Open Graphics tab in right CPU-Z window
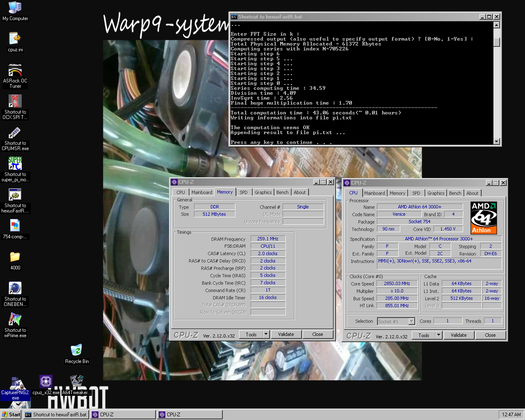This screenshot has height=420, width=525. click(x=436, y=193)
